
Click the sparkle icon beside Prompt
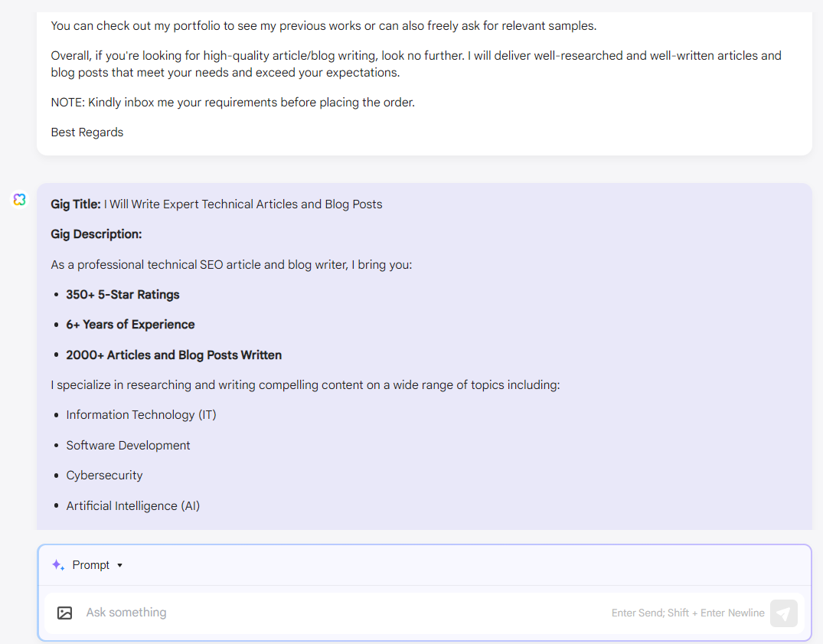click(x=57, y=564)
